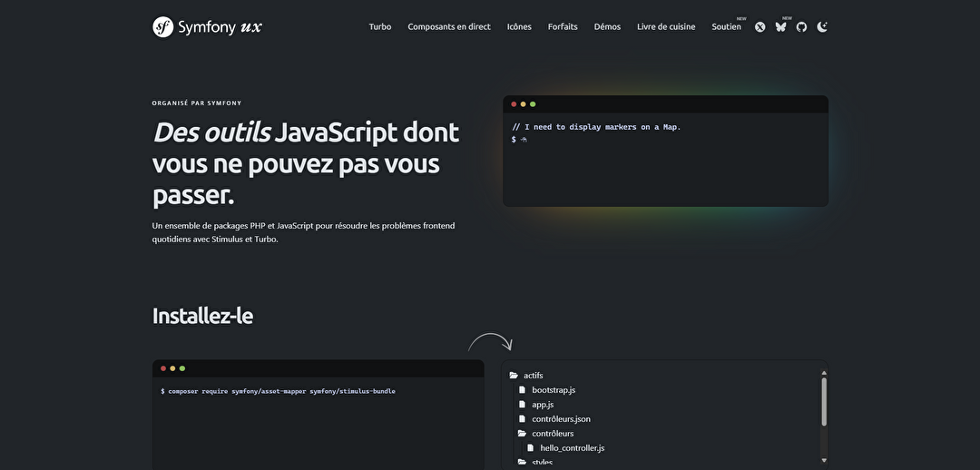Click the composer require command text

pyautogui.click(x=279, y=391)
